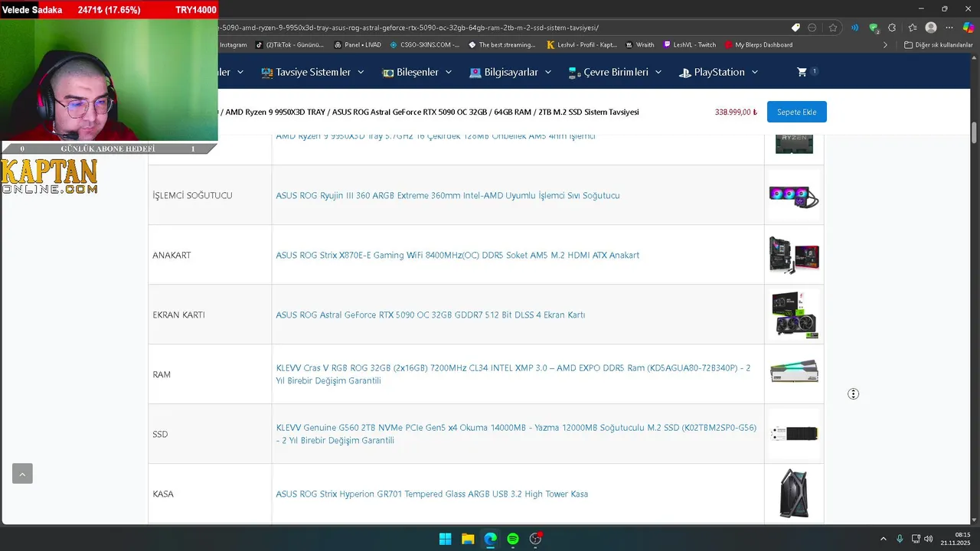Viewport: 980px width, 551px height.
Task: Click the browser address bar URL
Action: 409,28
